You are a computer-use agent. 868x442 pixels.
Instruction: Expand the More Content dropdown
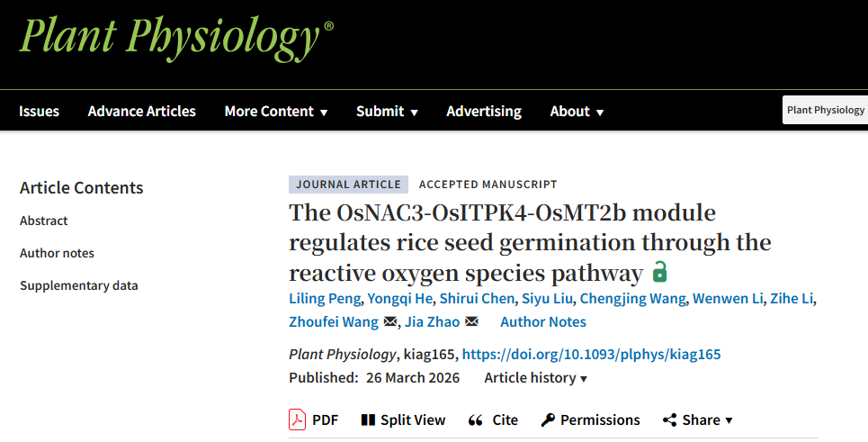tap(276, 112)
